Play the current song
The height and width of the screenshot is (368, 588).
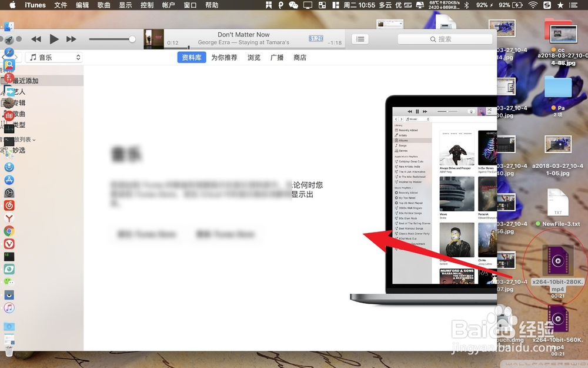[x=54, y=39]
